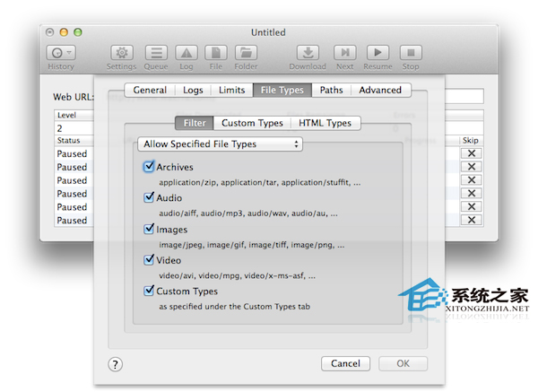
Task: Click the image/jpeg image types description
Action: pos(251,245)
